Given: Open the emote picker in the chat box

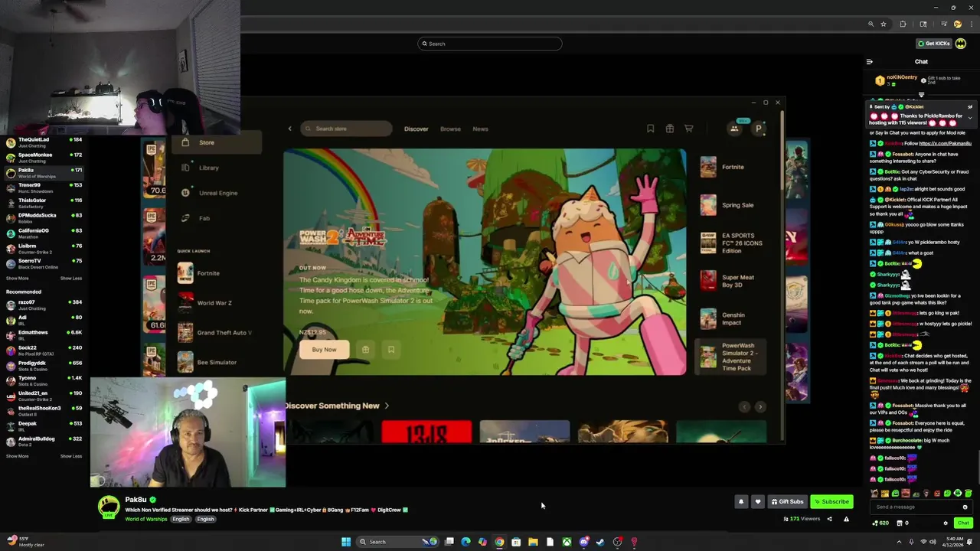Looking at the screenshot, I should point(965,507).
